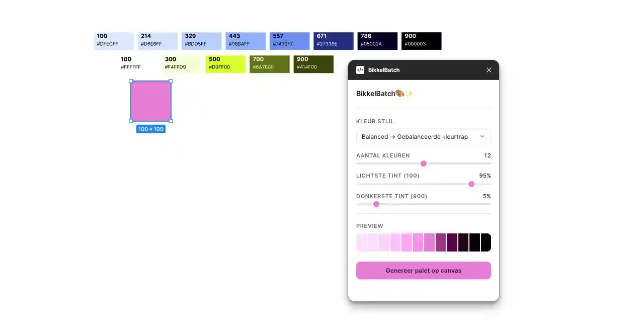This screenshot has height=332, width=644.
Task: Click bottom-right selection handle of pink square
Action: 171,121
